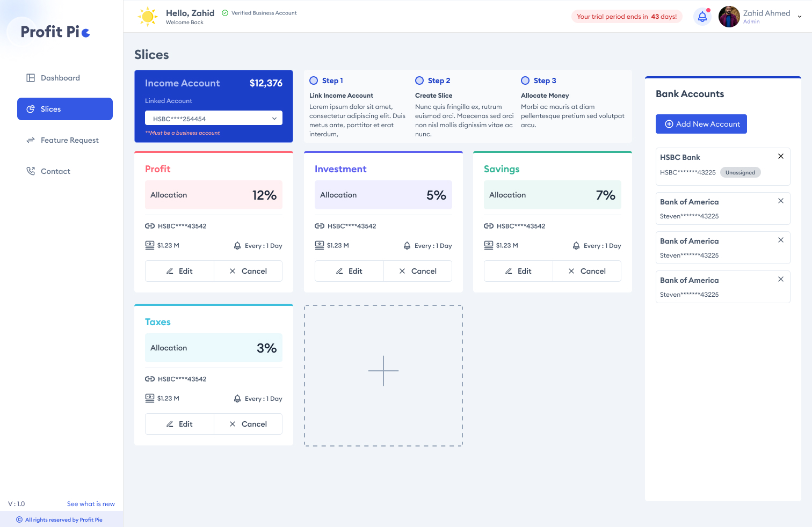
Task: Expand the user profile menu chevron
Action: coord(799,17)
